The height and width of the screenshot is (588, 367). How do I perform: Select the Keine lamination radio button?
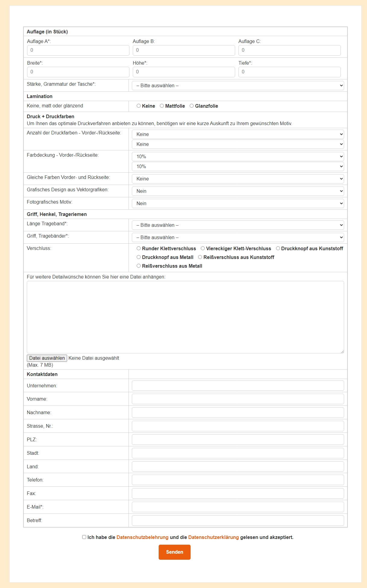click(x=138, y=106)
